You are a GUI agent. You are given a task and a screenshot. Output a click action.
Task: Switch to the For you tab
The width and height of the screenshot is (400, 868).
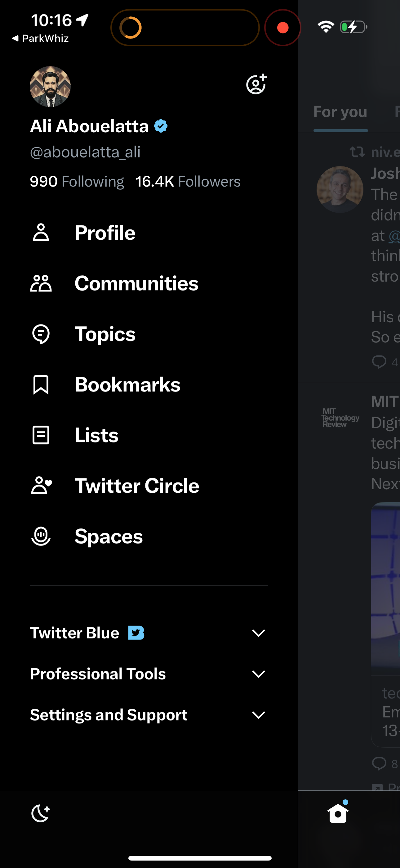coord(340,112)
